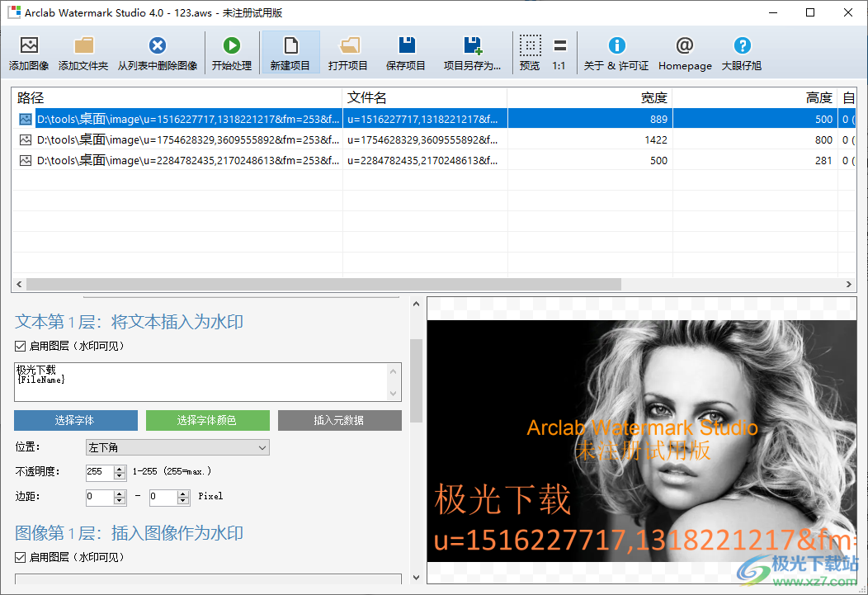Click the file list horizontal scrollbar thumb

coord(323,285)
